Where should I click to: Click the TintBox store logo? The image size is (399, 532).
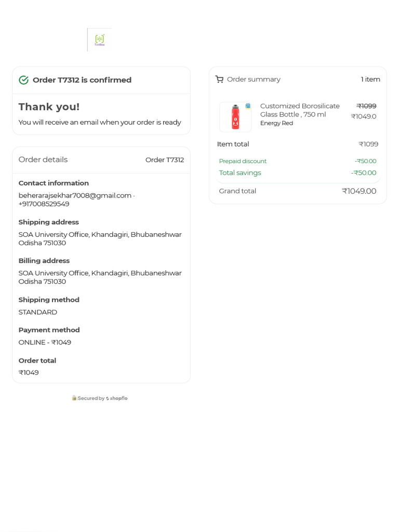click(x=99, y=39)
